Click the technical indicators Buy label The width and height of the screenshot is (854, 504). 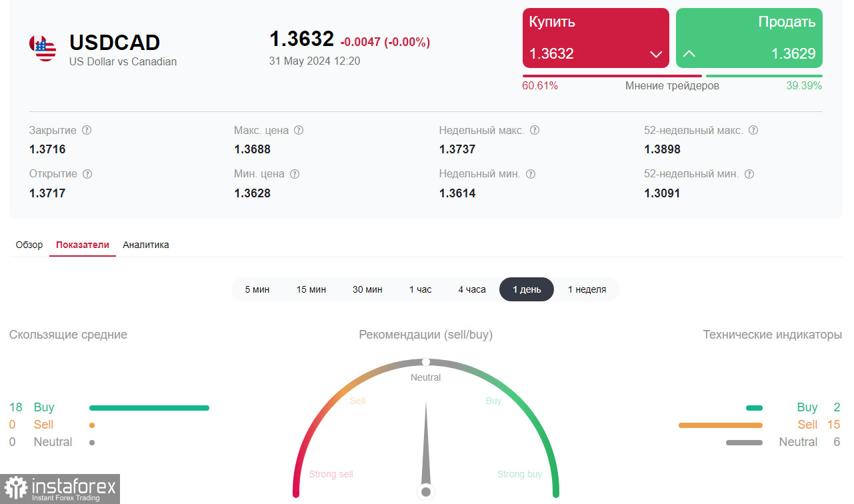pyautogui.click(x=807, y=407)
